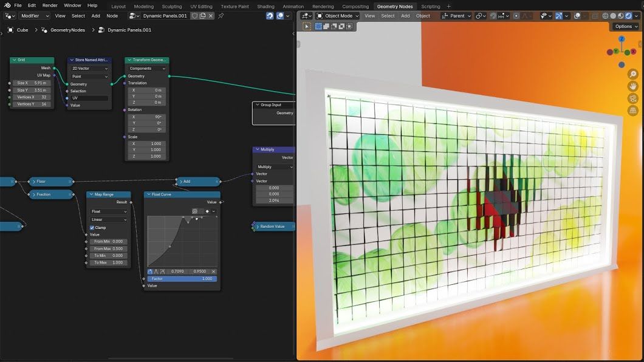This screenshot has width=644, height=362.
Task: Switch to solid shading
Action: click(613, 16)
